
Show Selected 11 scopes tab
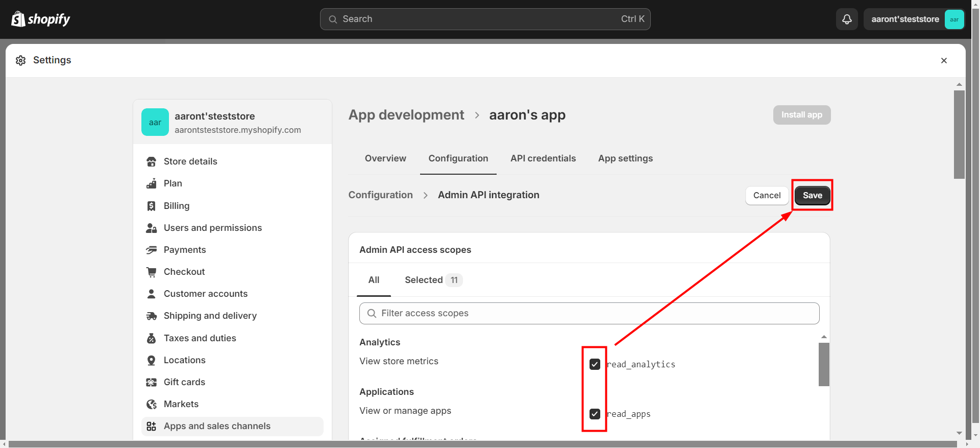click(433, 280)
